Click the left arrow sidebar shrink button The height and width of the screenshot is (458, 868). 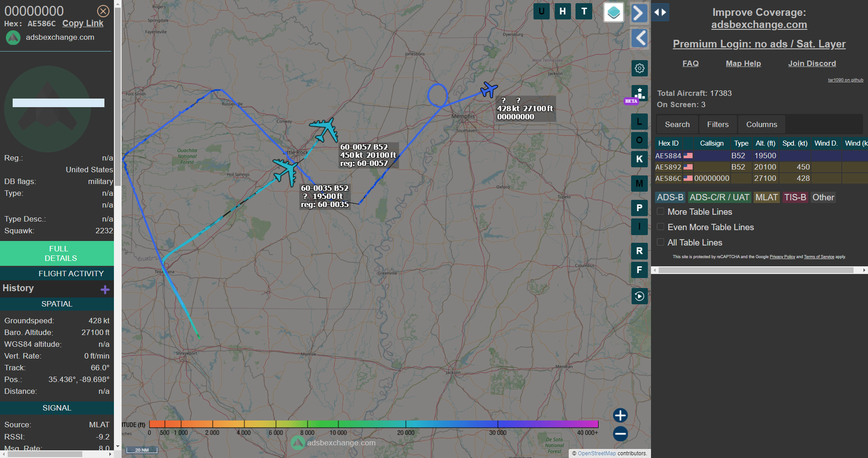(639, 38)
